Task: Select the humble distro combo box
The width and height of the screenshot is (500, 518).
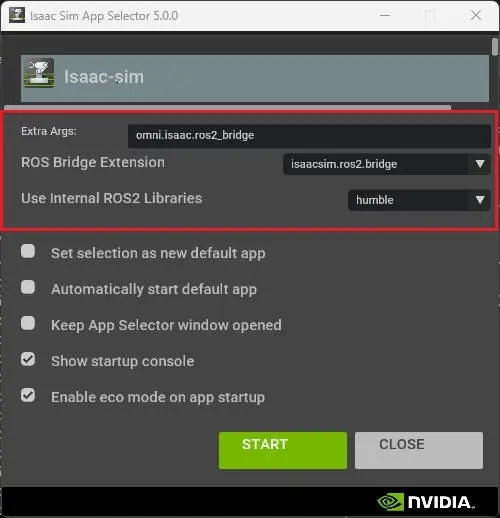Action: click(419, 200)
